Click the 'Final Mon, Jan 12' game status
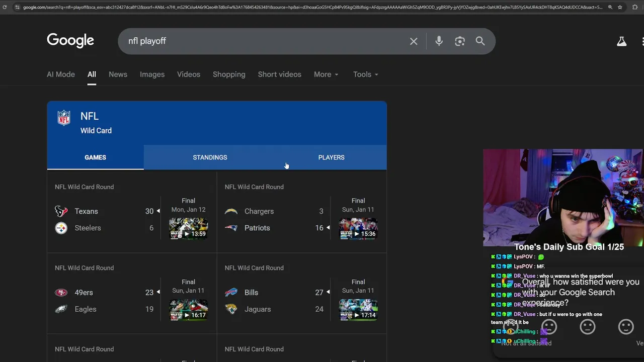The image size is (644, 362). pos(188,205)
